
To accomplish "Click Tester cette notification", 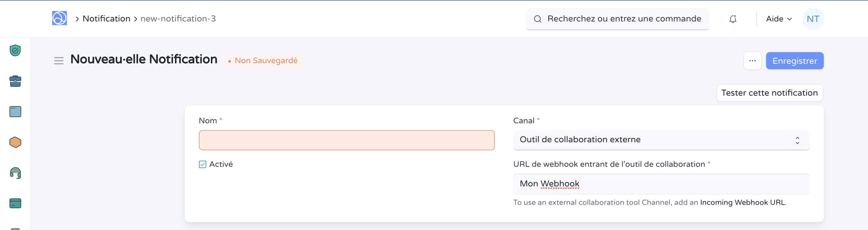I will pyautogui.click(x=769, y=93).
